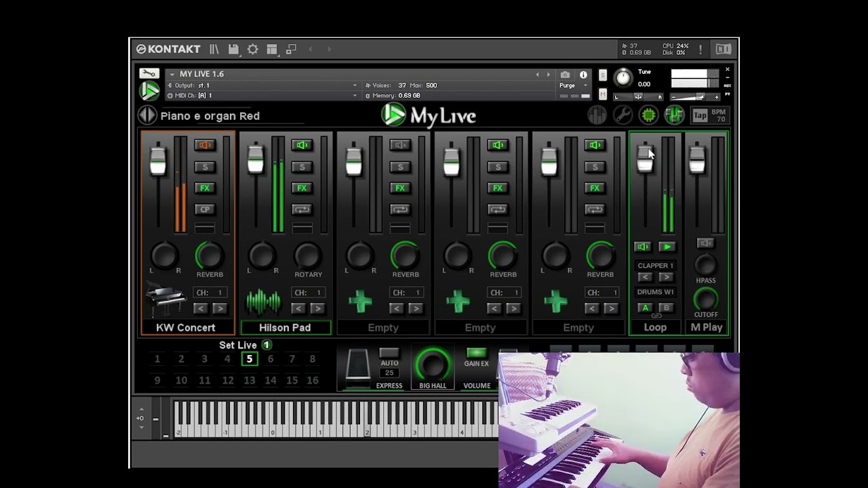Open the green chip panel

click(x=648, y=115)
